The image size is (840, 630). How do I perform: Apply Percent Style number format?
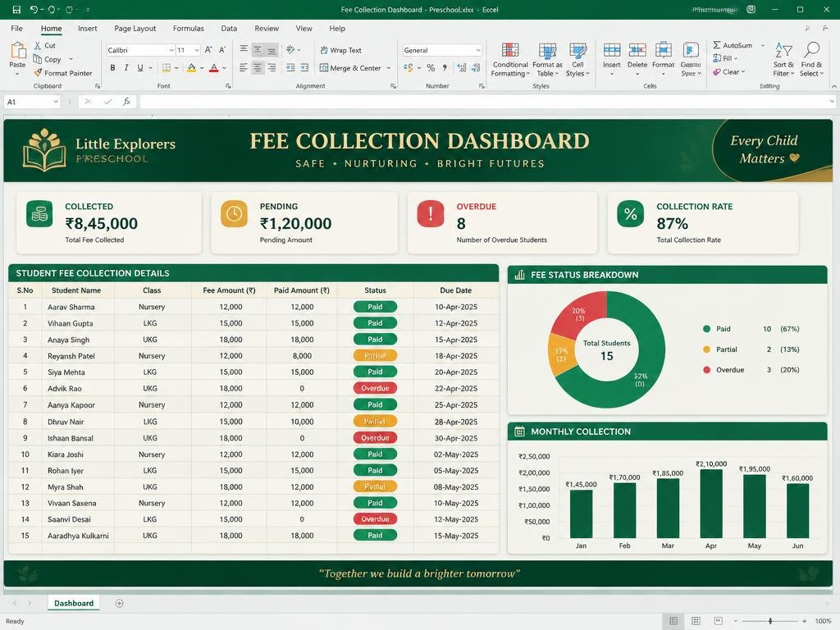(431, 67)
